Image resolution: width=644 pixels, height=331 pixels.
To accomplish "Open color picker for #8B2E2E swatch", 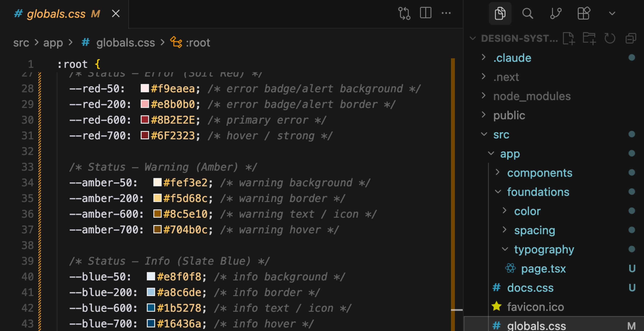I will coord(145,120).
